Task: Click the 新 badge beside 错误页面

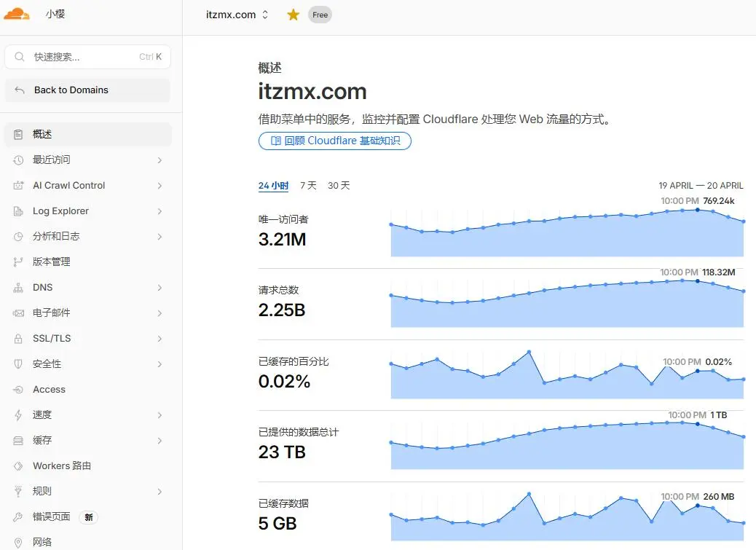Action: pyautogui.click(x=89, y=517)
